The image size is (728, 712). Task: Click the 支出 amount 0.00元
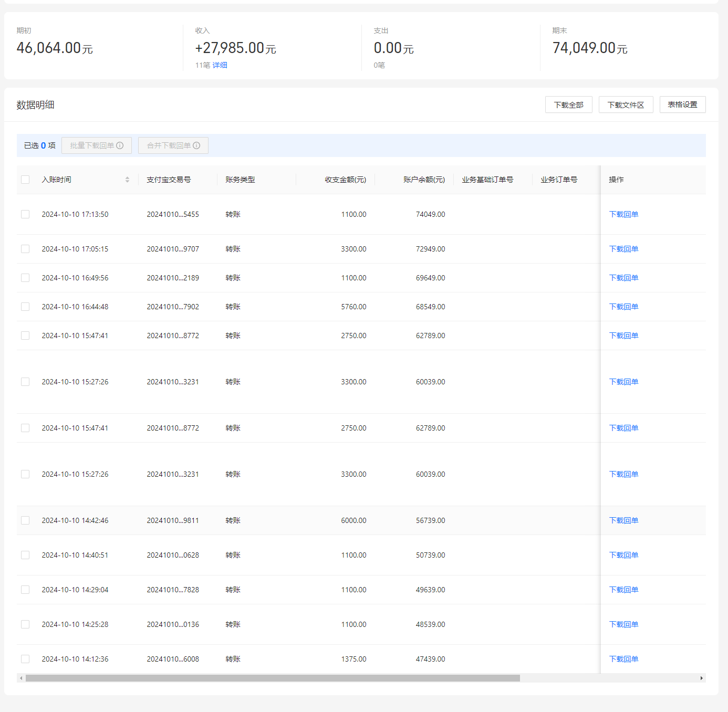(x=393, y=48)
